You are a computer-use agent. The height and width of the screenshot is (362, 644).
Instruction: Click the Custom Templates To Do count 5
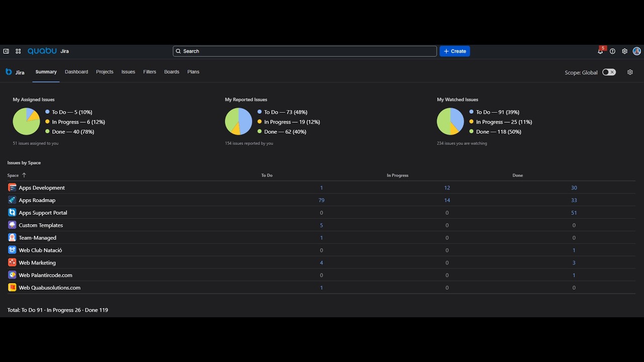click(x=321, y=225)
